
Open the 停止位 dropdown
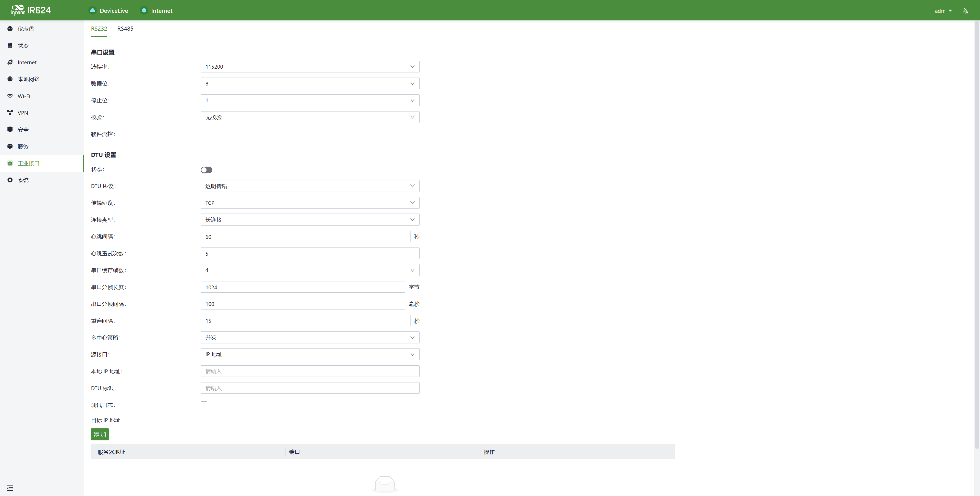[x=310, y=100]
